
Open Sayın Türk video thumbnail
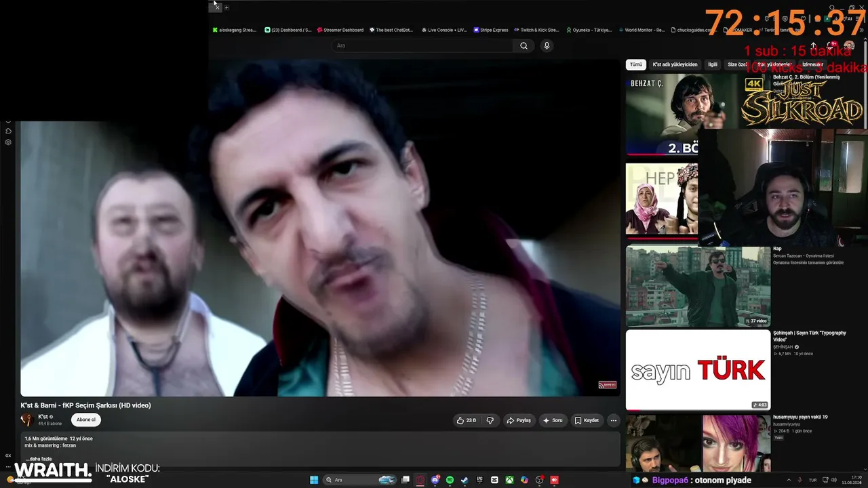point(698,370)
